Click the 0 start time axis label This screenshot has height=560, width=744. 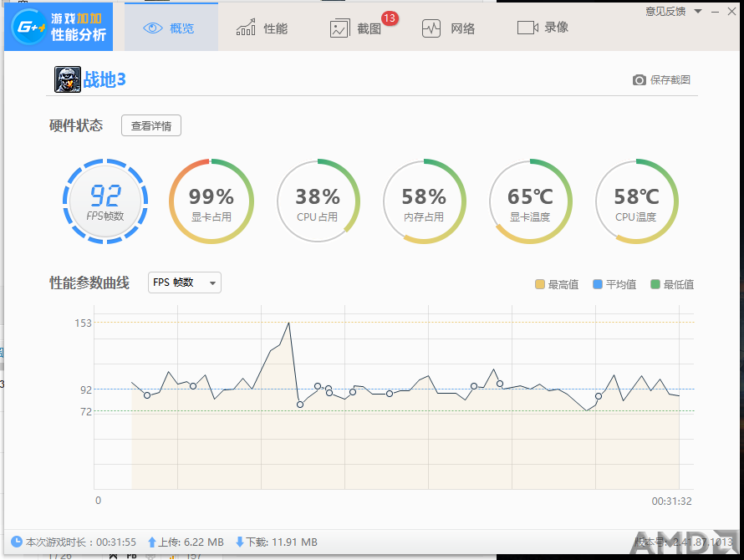pyautogui.click(x=98, y=500)
